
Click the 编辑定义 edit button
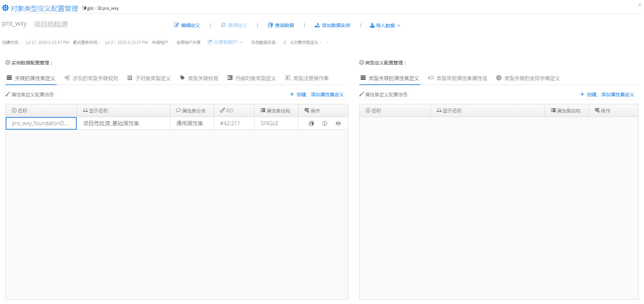(187, 25)
